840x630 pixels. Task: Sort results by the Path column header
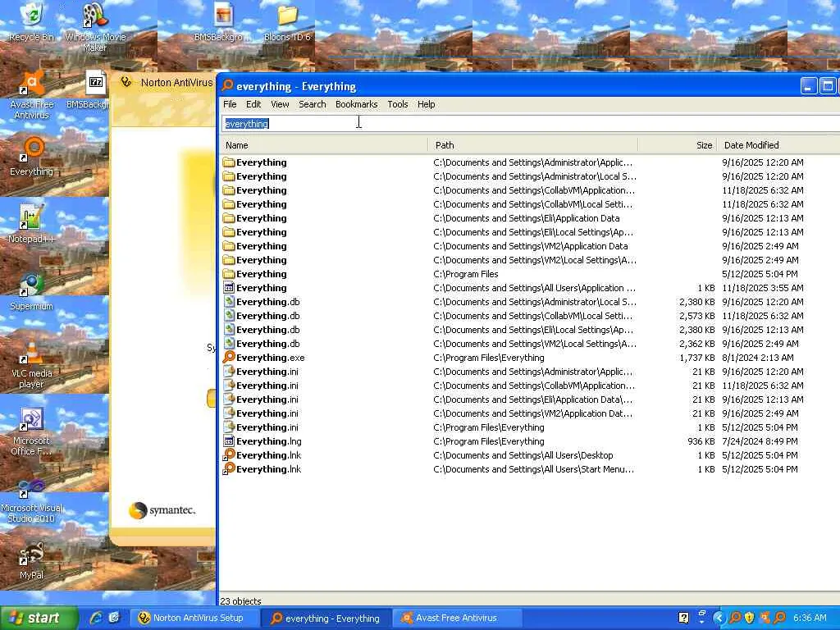point(533,145)
